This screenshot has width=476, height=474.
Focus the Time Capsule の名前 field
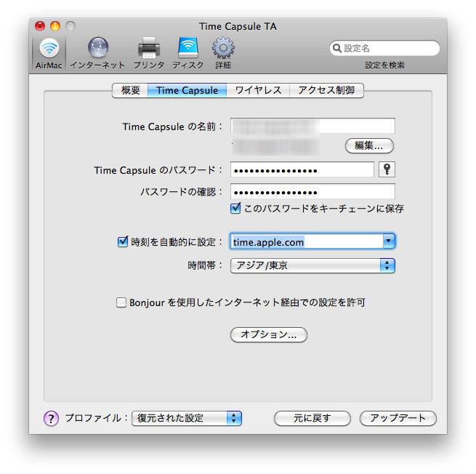point(312,126)
